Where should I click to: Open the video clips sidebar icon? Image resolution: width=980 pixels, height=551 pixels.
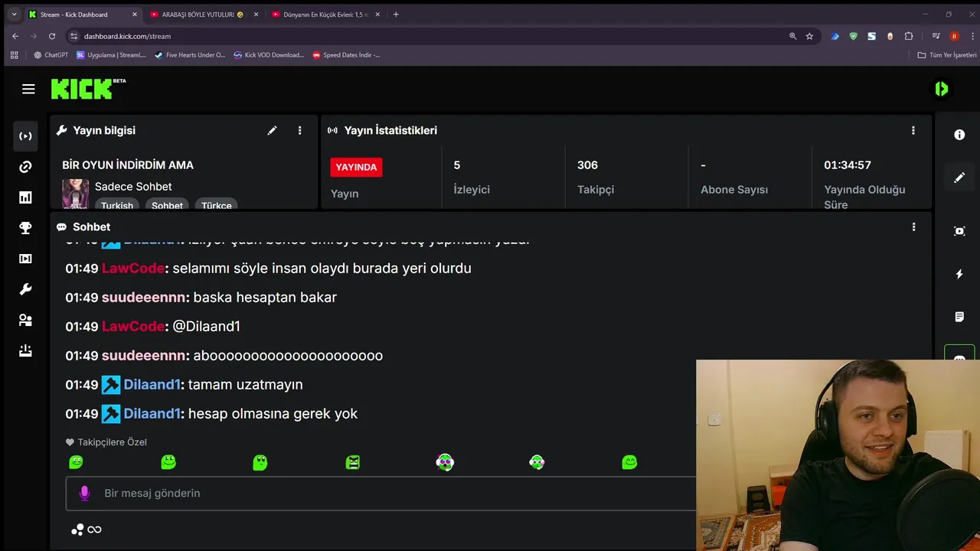coord(25,259)
